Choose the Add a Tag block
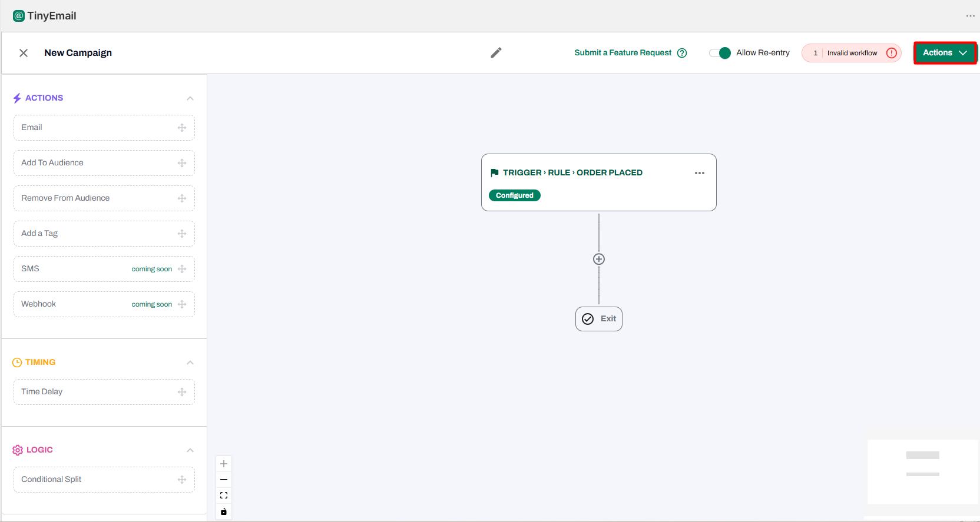 [x=104, y=234]
